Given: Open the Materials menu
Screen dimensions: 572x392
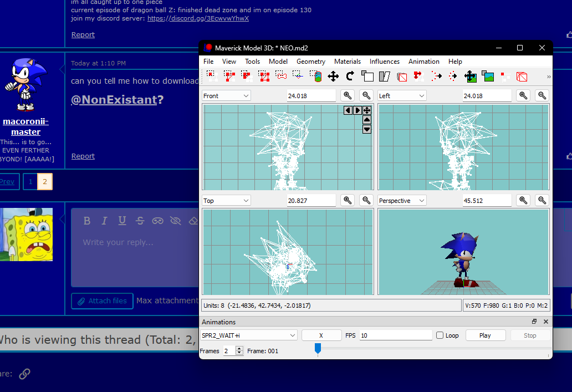Looking at the screenshot, I should coord(348,62).
